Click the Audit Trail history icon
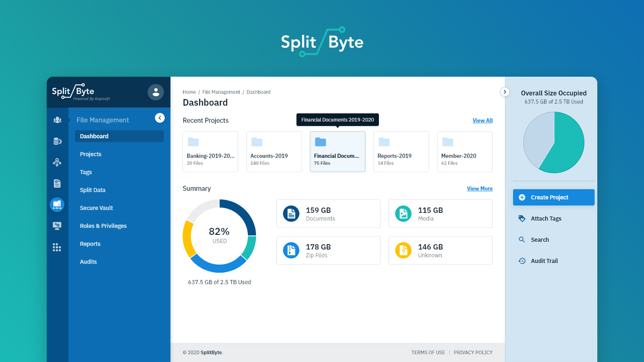The width and height of the screenshot is (644, 362). (522, 261)
